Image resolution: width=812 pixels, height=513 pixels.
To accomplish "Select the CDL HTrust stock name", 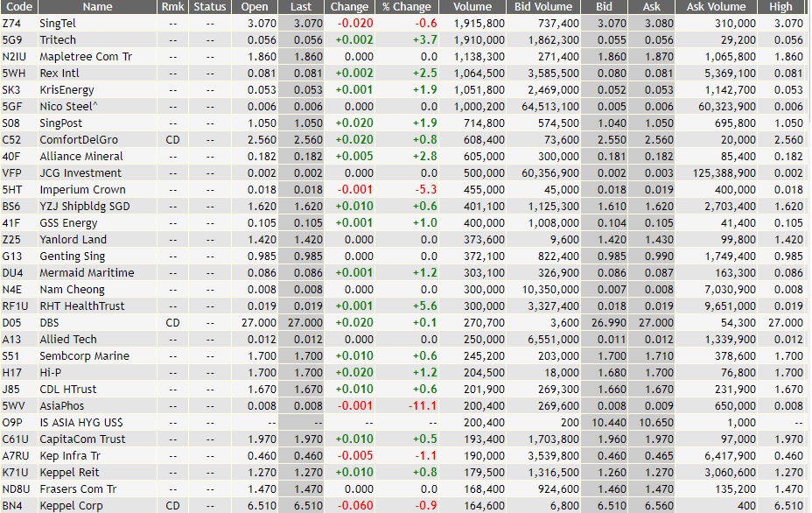I will (x=68, y=390).
